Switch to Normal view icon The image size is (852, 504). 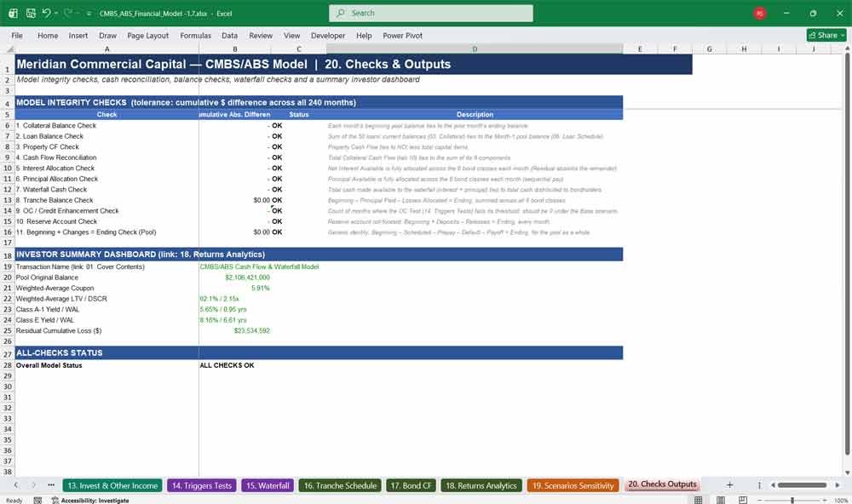pyautogui.click(x=699, y=500)
